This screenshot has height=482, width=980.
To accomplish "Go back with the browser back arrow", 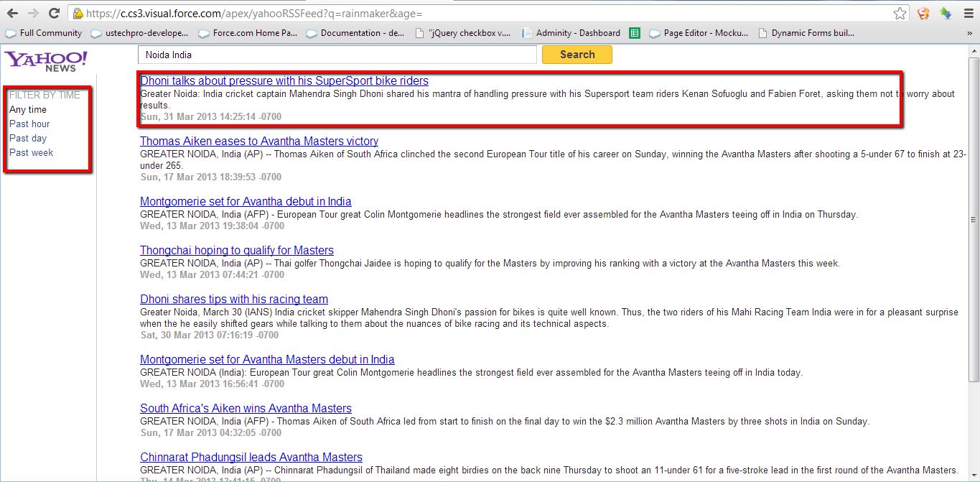I will pos(13,13).
